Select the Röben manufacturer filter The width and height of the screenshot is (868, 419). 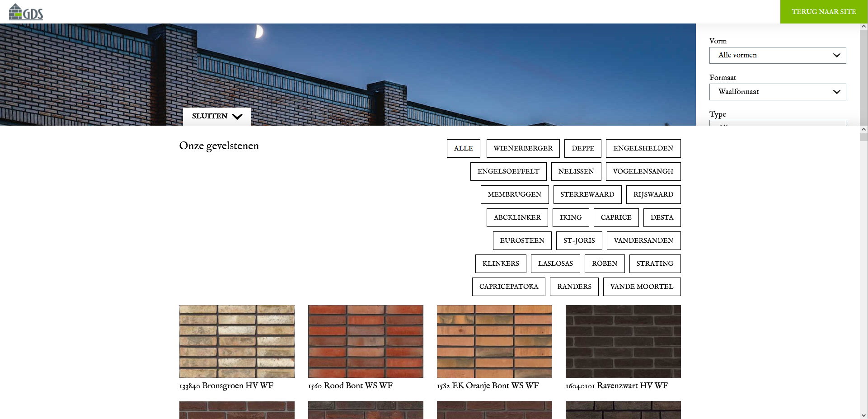click(x=604, y=264)
